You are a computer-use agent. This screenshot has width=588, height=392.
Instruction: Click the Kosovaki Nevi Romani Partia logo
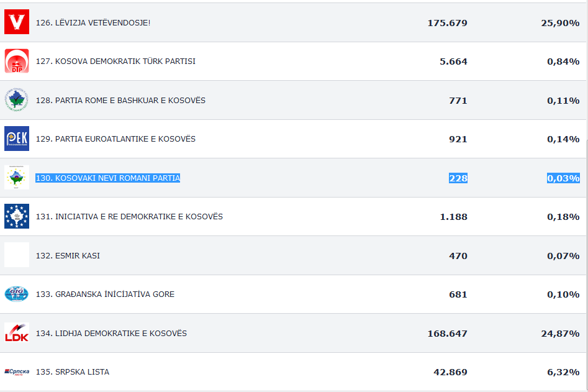click(17, 178)
